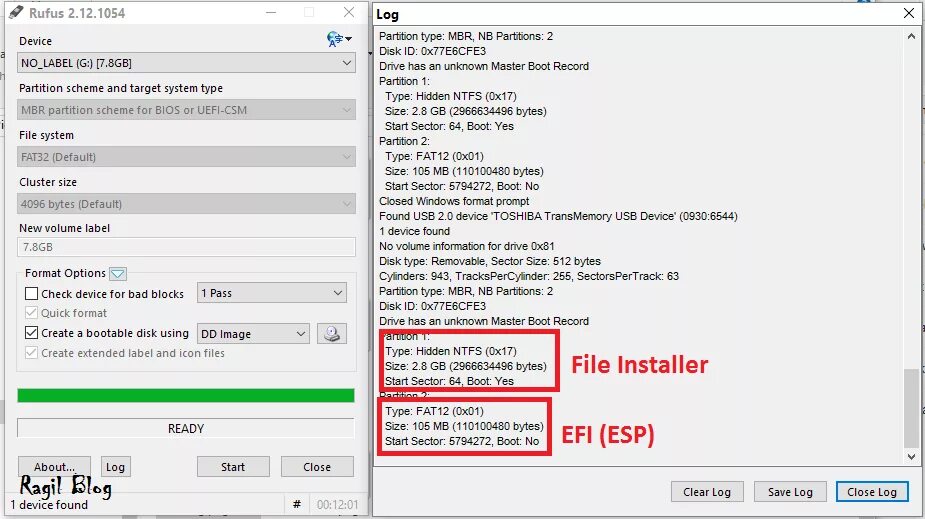
Task: Open the Cluster size dropdown
Action: tap(186, 204)
